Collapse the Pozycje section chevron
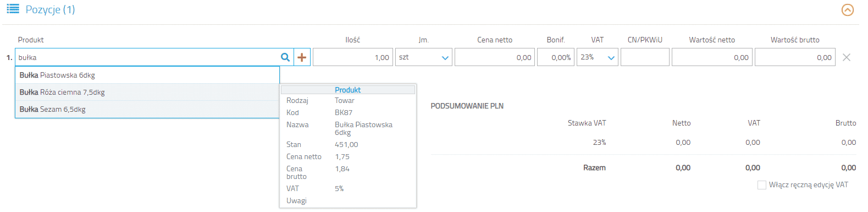868x212 pixels. [848, 10]
